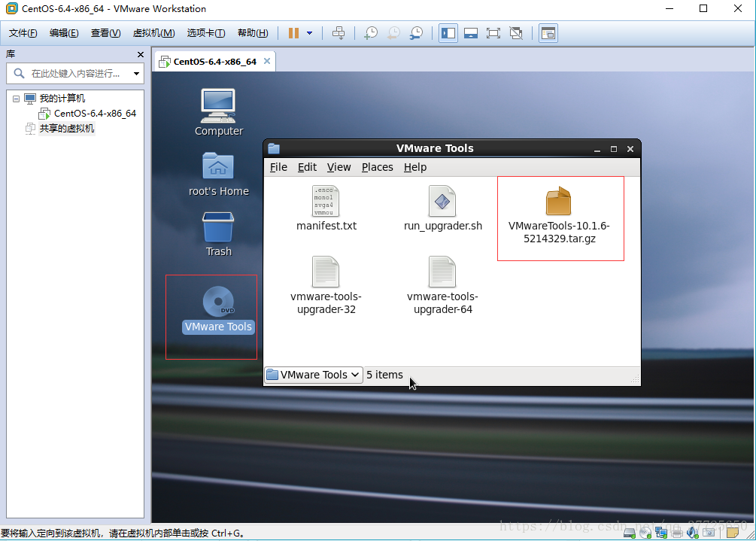Image resolution: width=756 pixels, height=541 pixels.
Task: Click the sound card status bar icon
Action: tap(693, 532)
